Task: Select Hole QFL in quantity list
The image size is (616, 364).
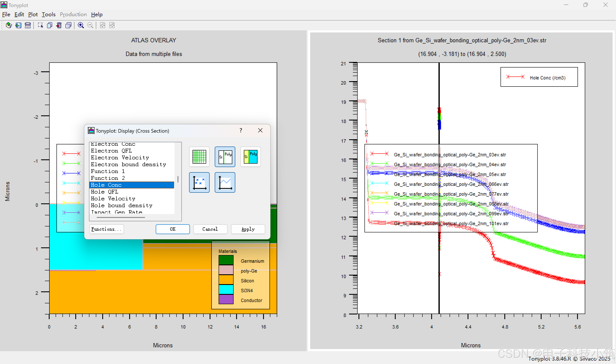Action: (105, 192)
